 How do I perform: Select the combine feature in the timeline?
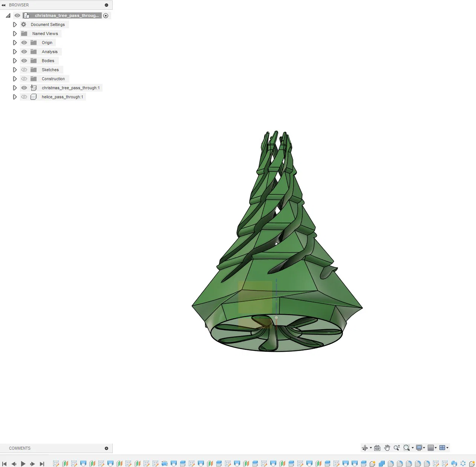point(382,464)
